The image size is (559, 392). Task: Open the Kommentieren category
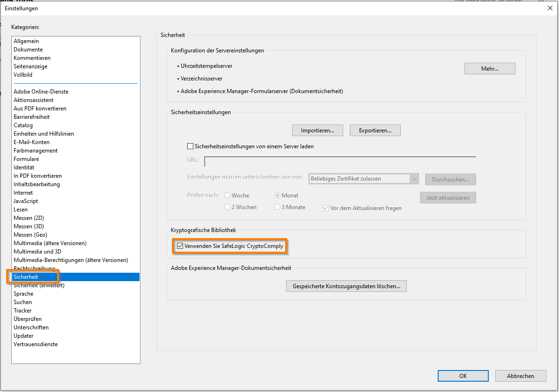tap(32, 58)
